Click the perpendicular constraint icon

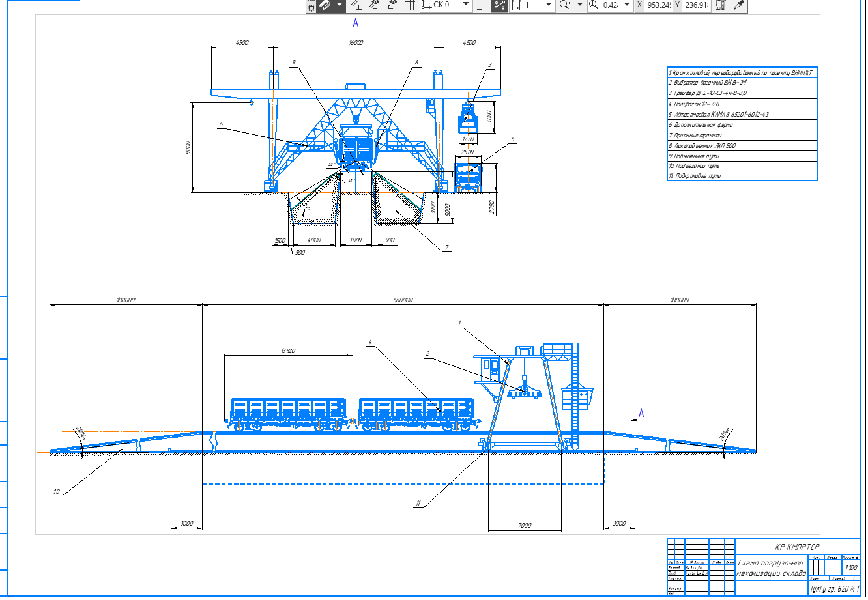click(x=356, y=5)
